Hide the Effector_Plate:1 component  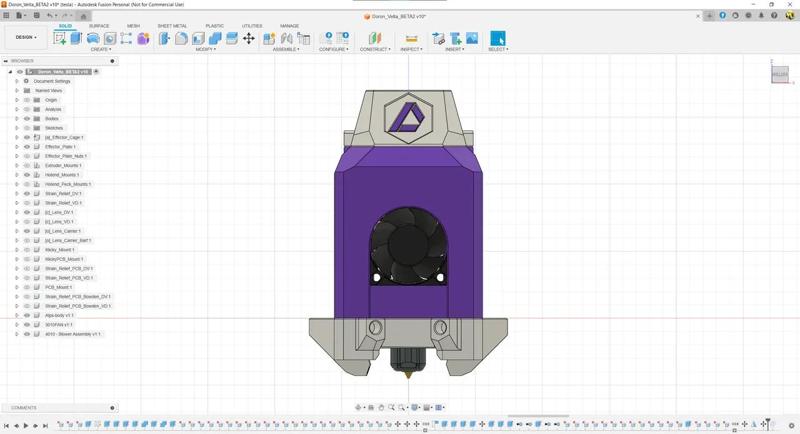[x=27, y=147]
